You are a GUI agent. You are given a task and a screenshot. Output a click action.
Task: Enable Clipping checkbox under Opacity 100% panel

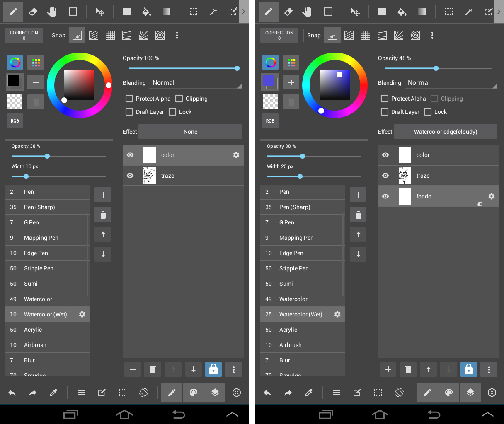179,99
